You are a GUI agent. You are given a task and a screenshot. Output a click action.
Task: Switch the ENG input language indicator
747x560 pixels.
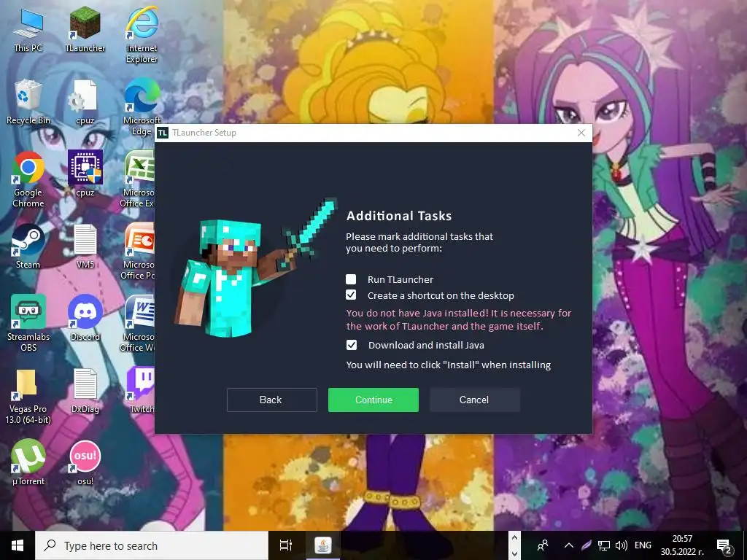pos(643,545)
